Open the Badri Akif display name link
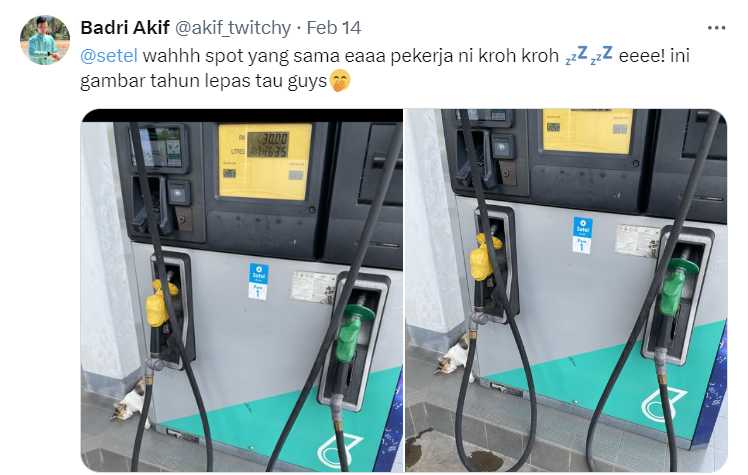 click(x=125, y=28)
